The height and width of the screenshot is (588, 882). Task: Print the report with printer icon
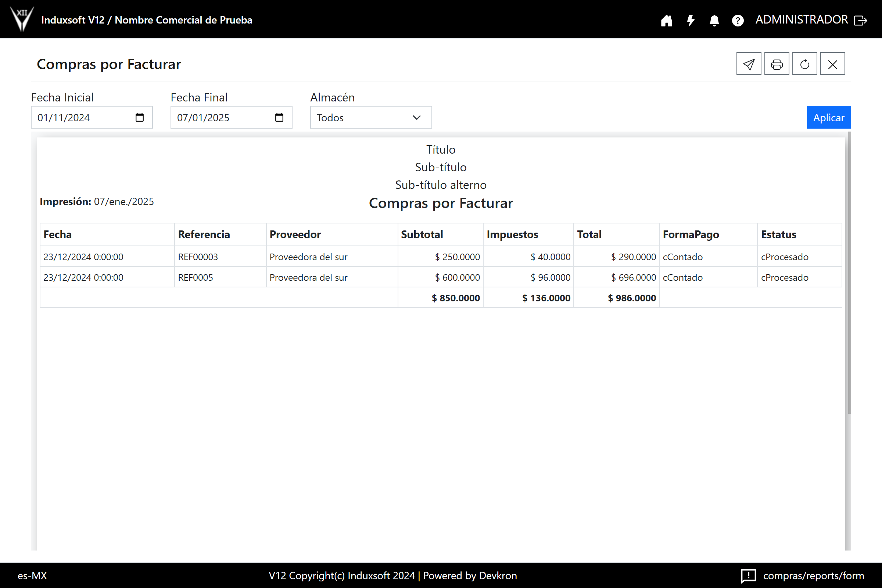(x=777, y=64)
